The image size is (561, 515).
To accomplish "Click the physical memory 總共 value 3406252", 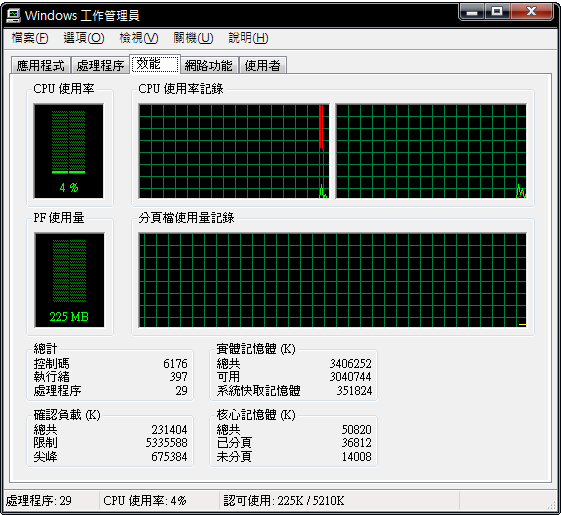I will (x=350, y=364).
